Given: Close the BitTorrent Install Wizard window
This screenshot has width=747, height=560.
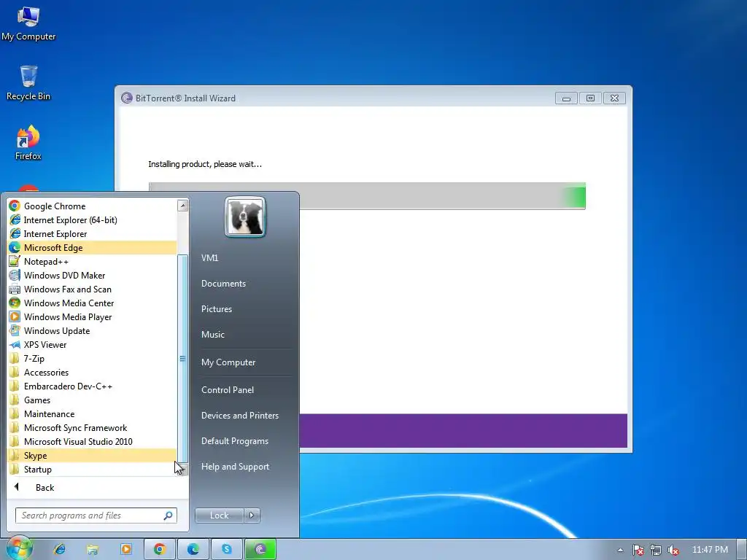Looking at the screenshot, I should click(x=614, y=98).
